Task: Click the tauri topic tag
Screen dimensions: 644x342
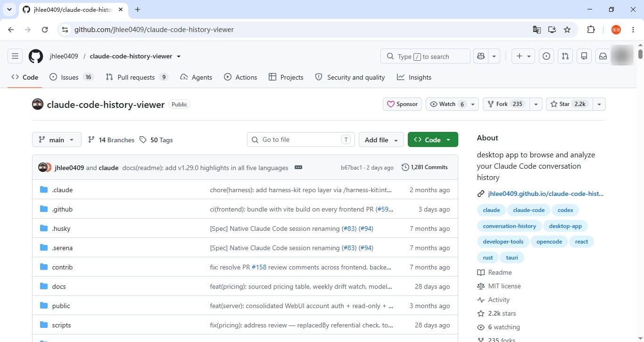Action: 512,258
